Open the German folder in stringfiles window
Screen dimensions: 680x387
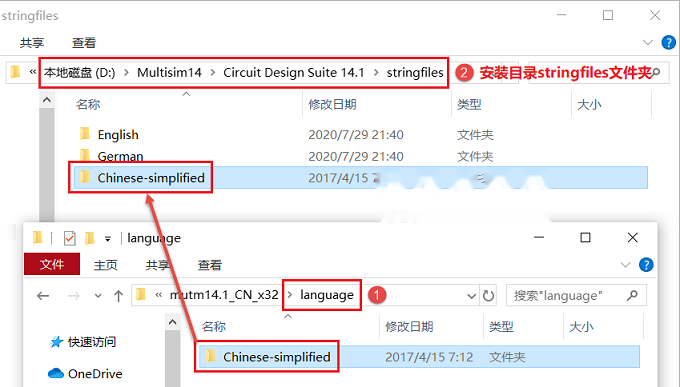point(120,156)
